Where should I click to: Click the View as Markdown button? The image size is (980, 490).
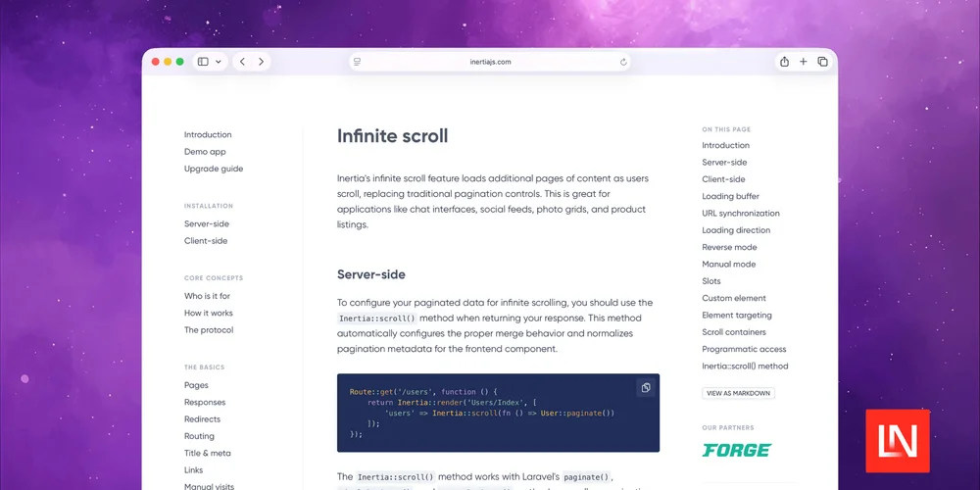click(x=738, y=394)
